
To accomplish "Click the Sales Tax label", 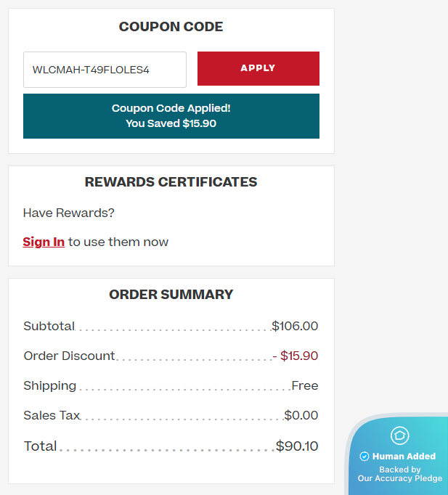I will point(52,415).
